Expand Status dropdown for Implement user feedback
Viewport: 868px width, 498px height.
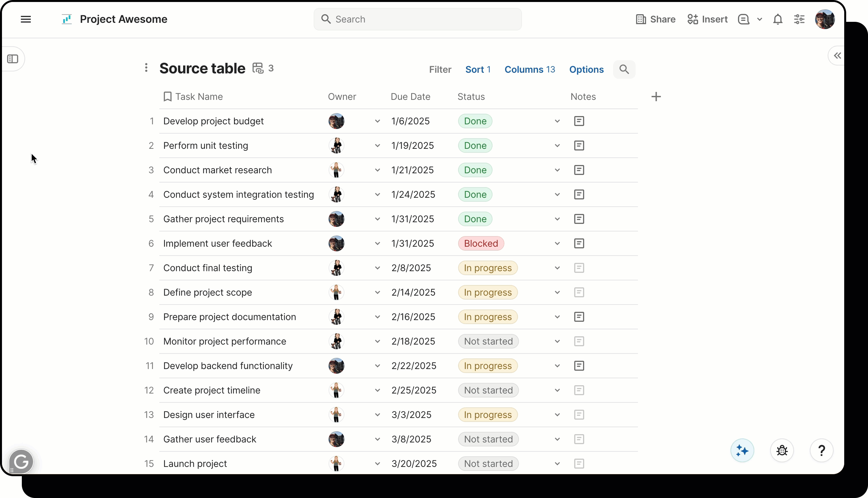pos(557,243)
